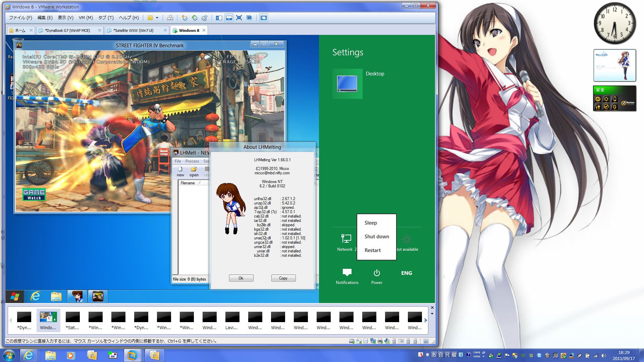Image resolution: width=644 pixels, height=362 pixels.
Task: Click the CD/DVD device status icon
Action: point(359,341)
